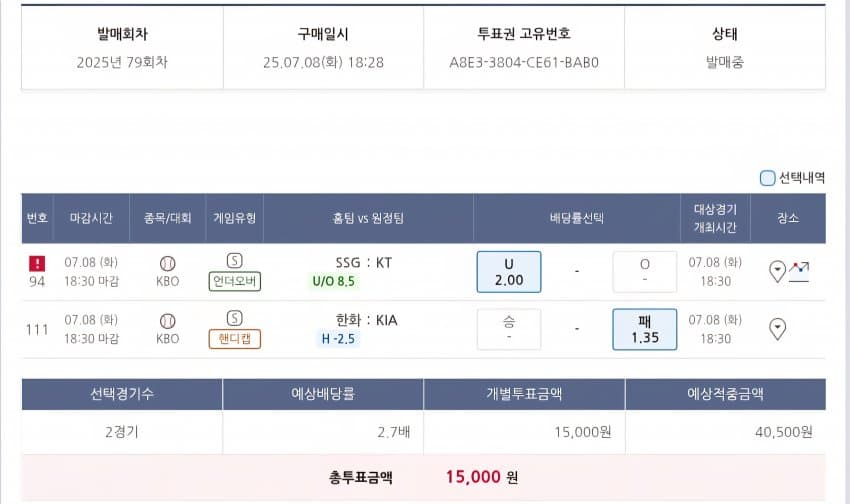Screen dimensions: 850x504
Task: Click the 배당률선택 column header
Action: pos(577,218)
